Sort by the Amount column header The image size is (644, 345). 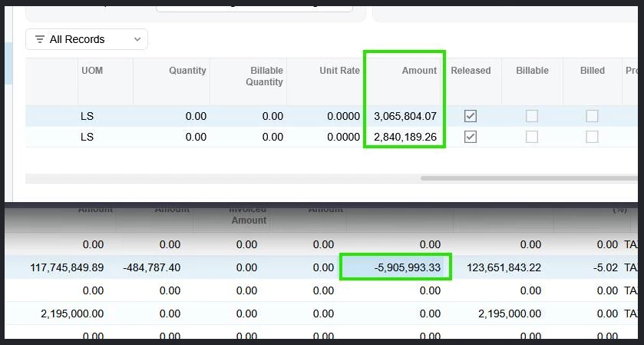pos(419,71)
